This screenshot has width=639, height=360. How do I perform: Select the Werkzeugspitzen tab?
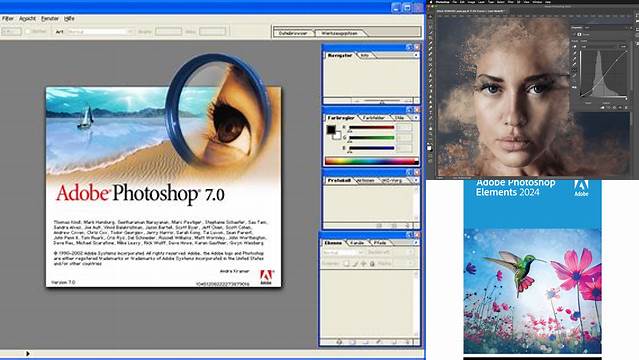pyautogui.click(x=339, y=33)
